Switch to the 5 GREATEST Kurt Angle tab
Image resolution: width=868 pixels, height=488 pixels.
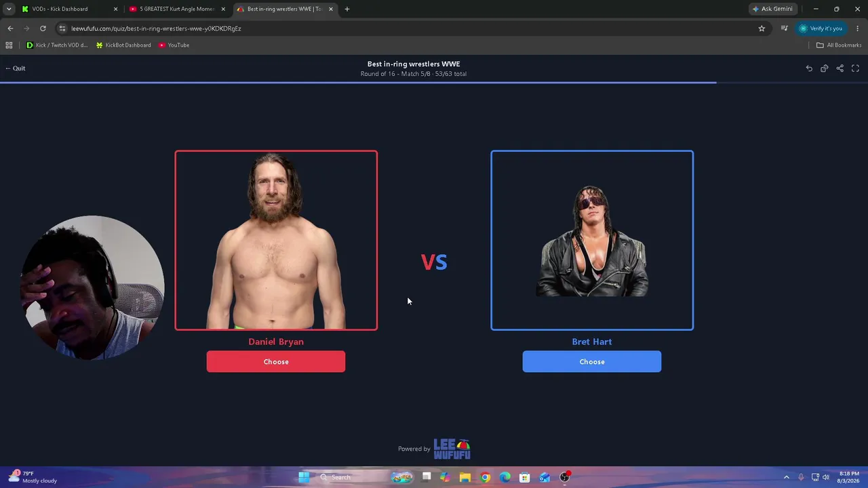pyautogui.click(x=177, y=9)
